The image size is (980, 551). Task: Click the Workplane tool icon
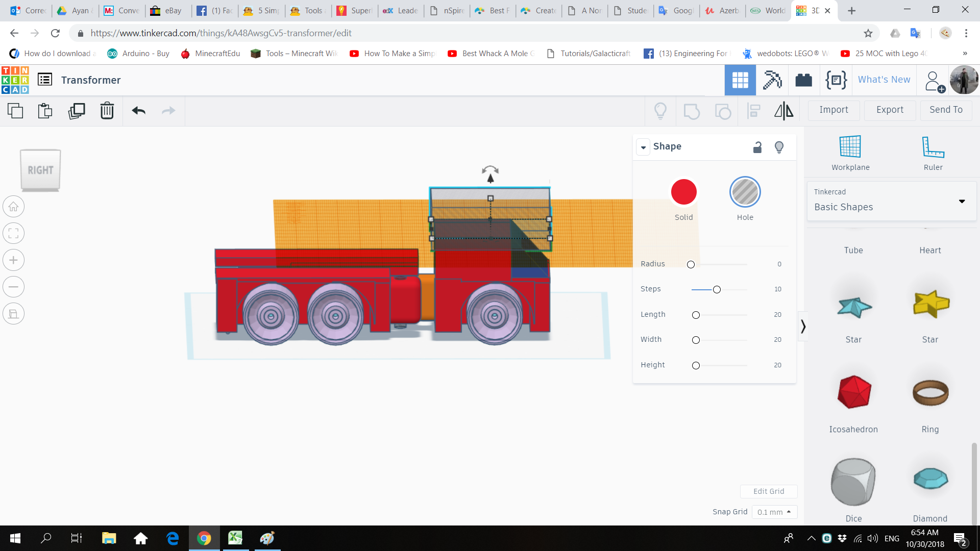(850, 147)
